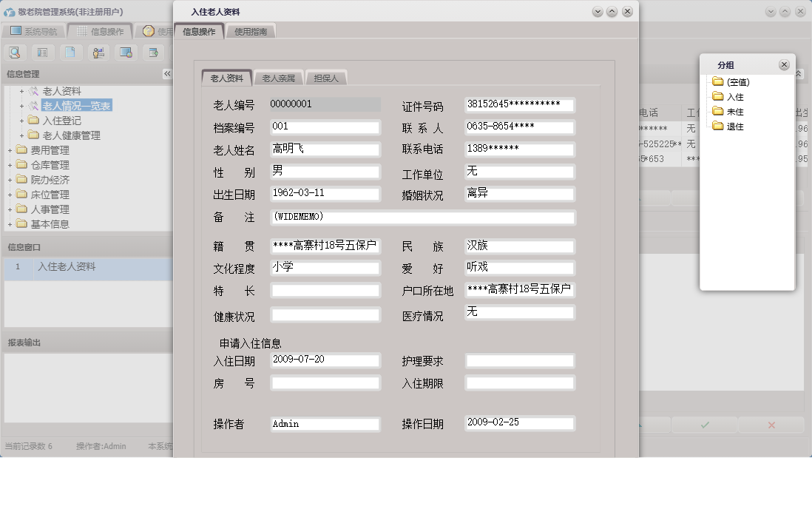The width and height of the screenshot is (812, 529).
Task: Click the export icon at the toolbar's right end
Action: click(152, 53)
